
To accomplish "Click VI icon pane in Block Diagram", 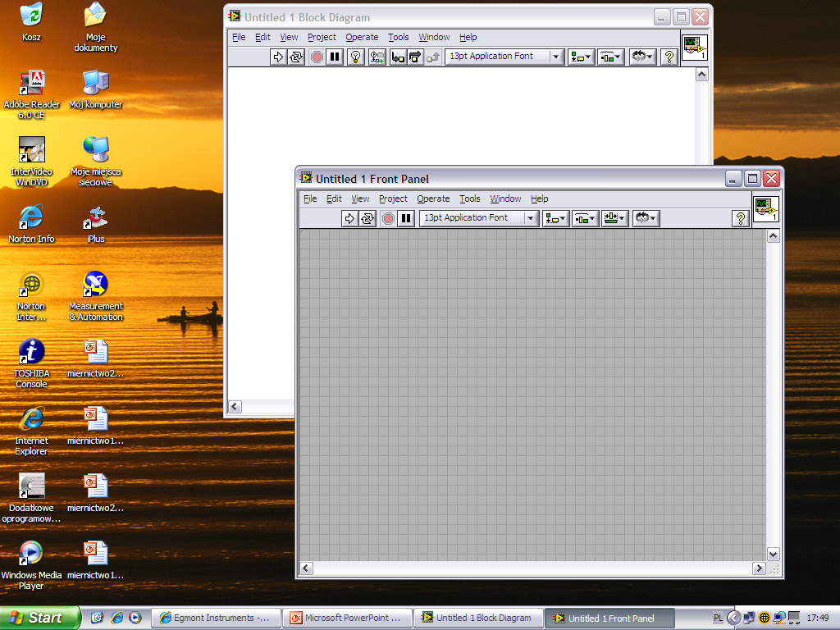I will 694,47.
